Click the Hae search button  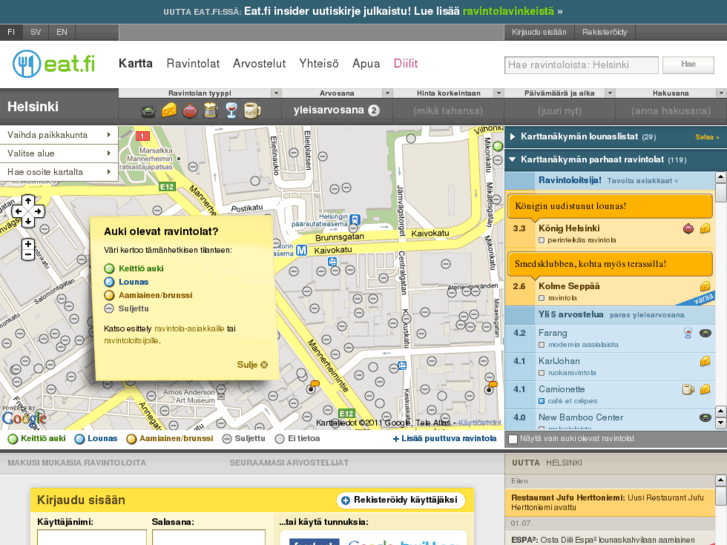click(688, 64)
